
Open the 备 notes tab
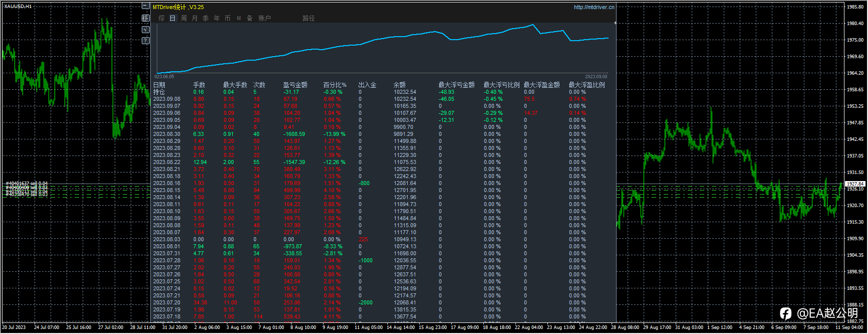[249, 18]
